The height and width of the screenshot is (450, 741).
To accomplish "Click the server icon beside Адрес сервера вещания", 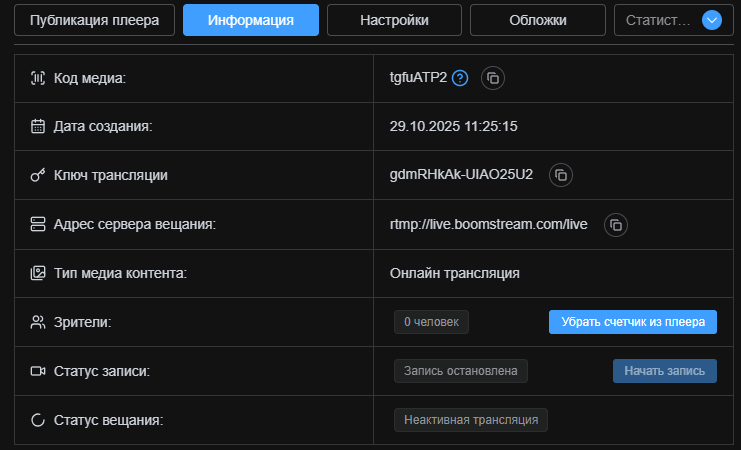I will pos(38,224).
